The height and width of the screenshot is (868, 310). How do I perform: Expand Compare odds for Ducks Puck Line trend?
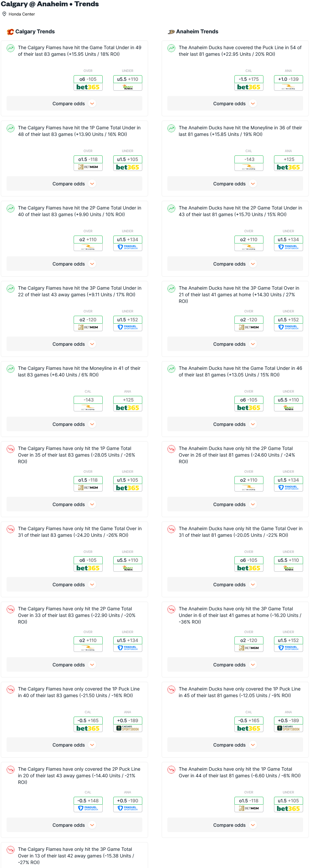pyautogui.click(x=235, y=104)
